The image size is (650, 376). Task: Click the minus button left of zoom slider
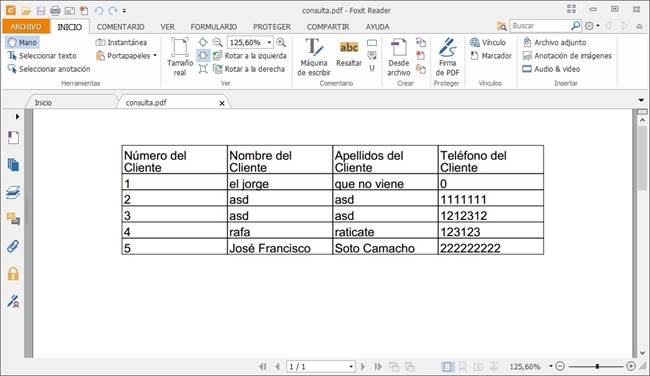coord(560,366)
